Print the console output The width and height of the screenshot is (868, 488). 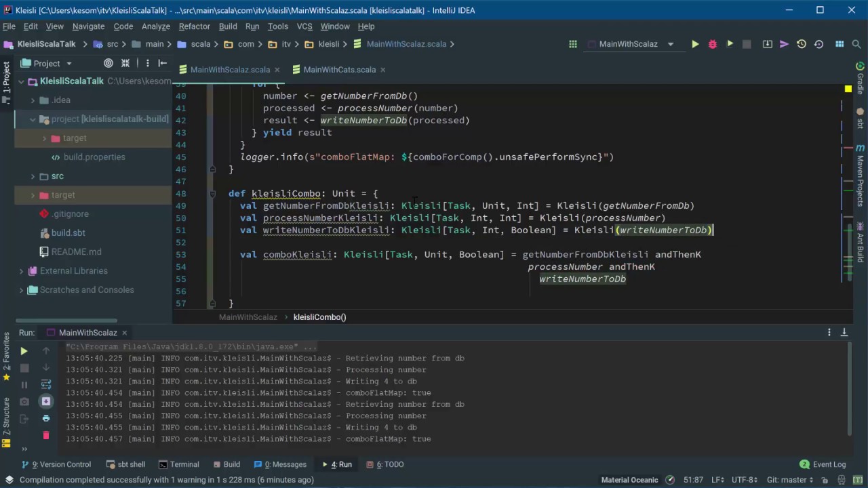tap(46, 418)
